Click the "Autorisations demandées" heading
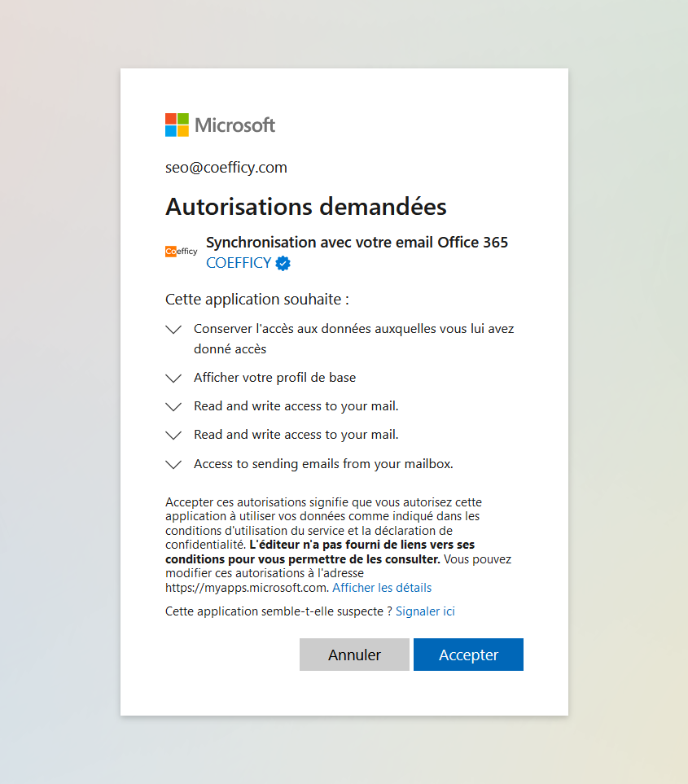Screen dimensions: 688x784 coord(306,206)
